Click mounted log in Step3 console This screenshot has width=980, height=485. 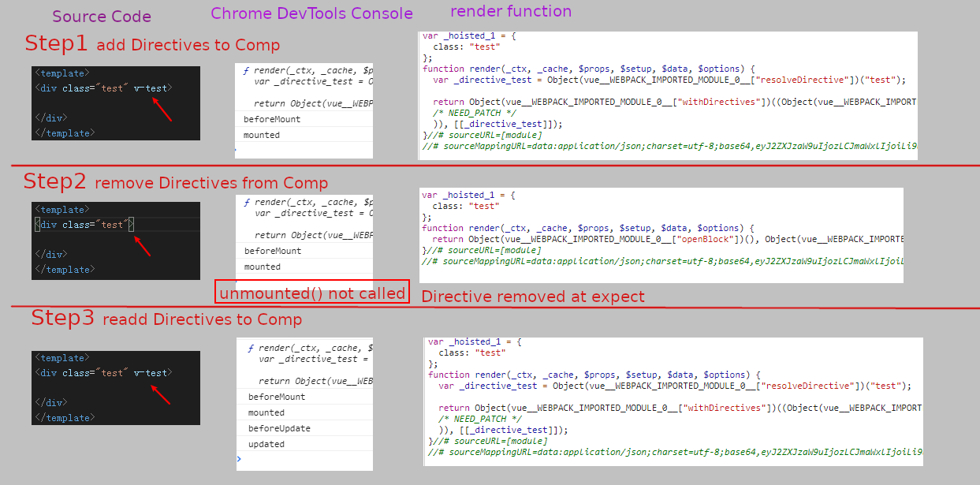(x=266, y=412)
